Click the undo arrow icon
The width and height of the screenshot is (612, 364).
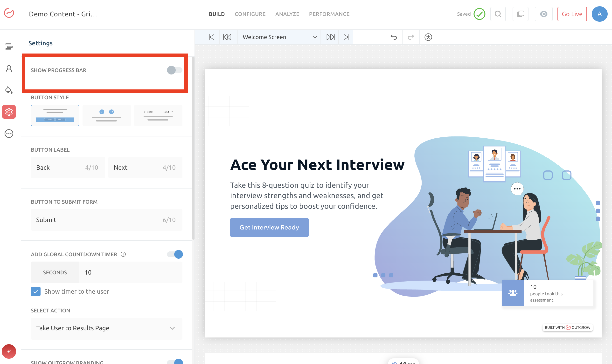coord(394,37)
